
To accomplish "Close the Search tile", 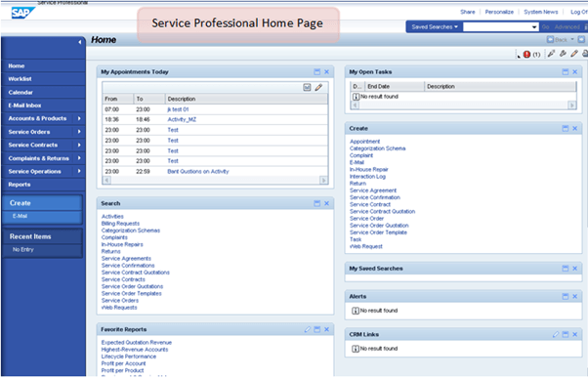I will [x=326, y=203].
